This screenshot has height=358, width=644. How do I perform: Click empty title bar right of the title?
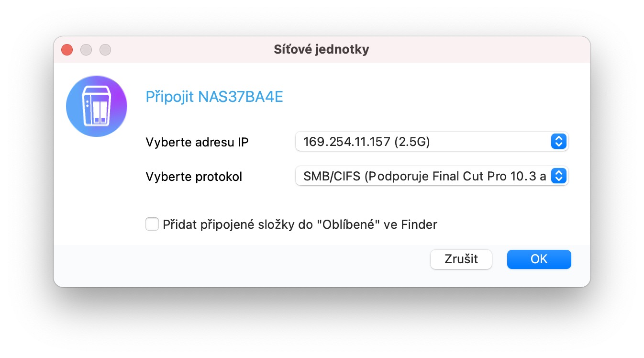tap(478, 49)
